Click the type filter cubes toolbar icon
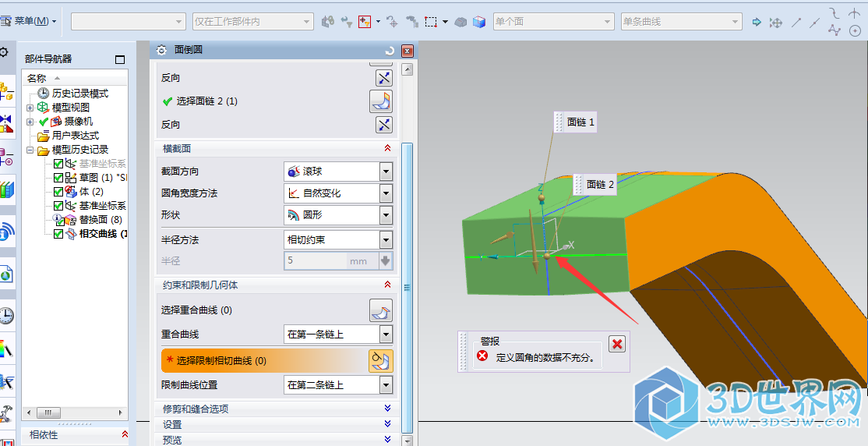Viewport: 868px width, 446px height. point(328,22)
